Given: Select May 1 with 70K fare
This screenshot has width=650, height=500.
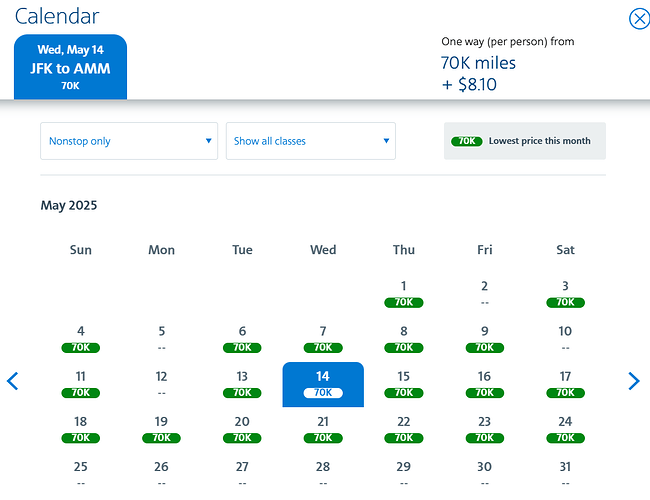Looking at the screenshot, I should (404, 293).
